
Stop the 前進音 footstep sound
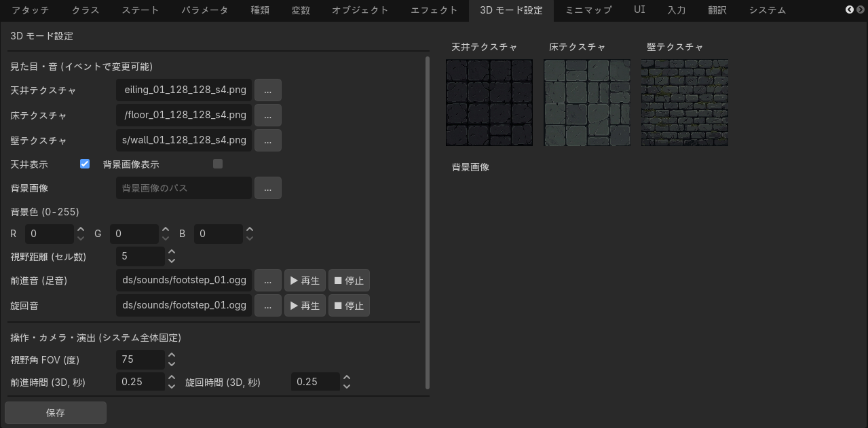[349, 280]
